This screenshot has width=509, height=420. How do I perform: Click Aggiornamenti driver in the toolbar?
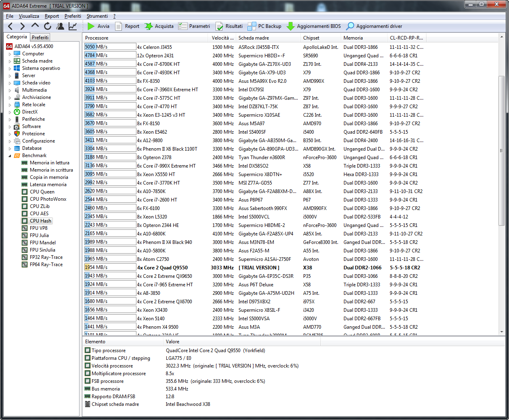pyautogui.click(x=374, y=26)
